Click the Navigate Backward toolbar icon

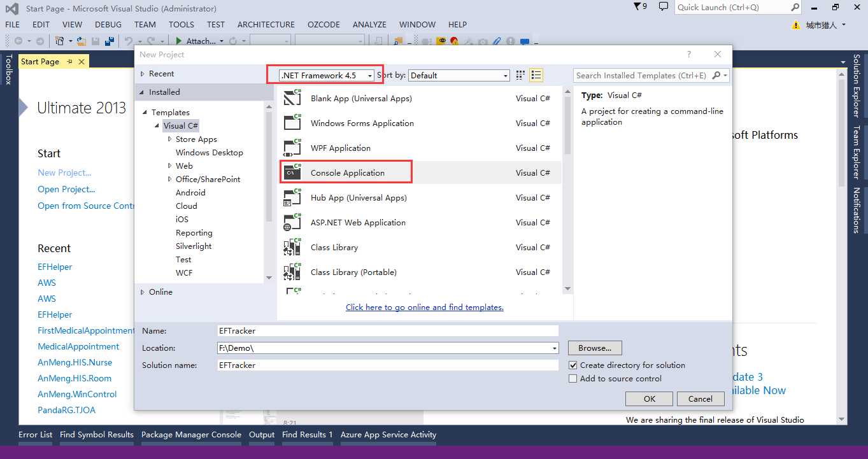point(18,41)
